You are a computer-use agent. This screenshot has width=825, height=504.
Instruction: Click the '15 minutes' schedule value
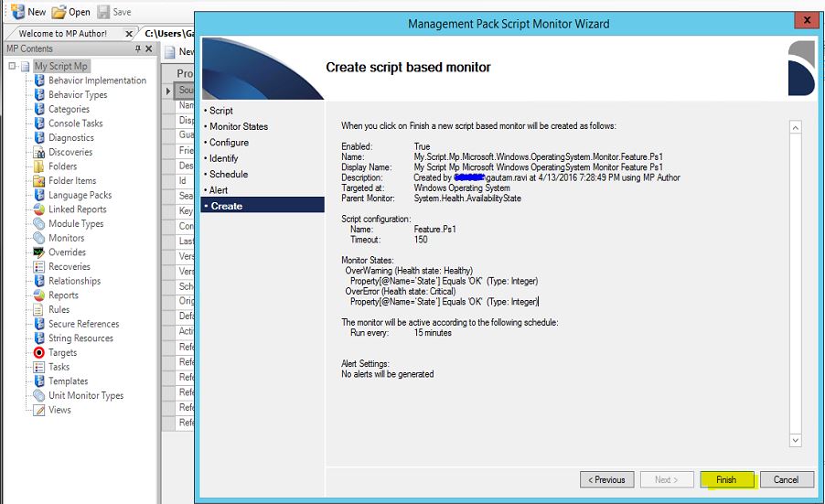(x=433, y=332)
